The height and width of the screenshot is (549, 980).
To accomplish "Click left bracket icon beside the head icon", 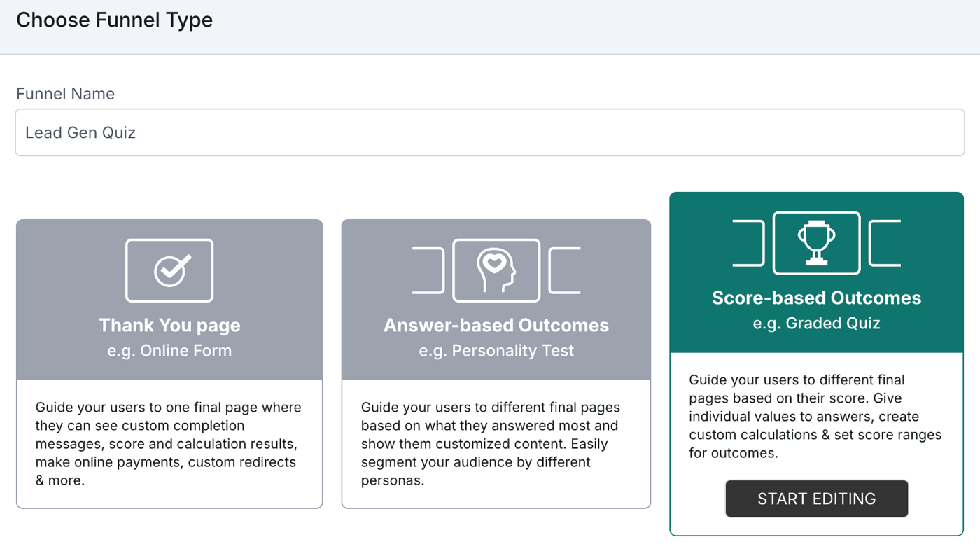I will [428, 270].
